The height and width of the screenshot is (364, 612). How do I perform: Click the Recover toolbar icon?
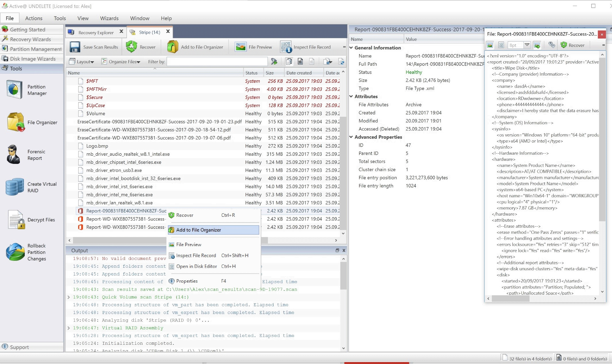142,47
